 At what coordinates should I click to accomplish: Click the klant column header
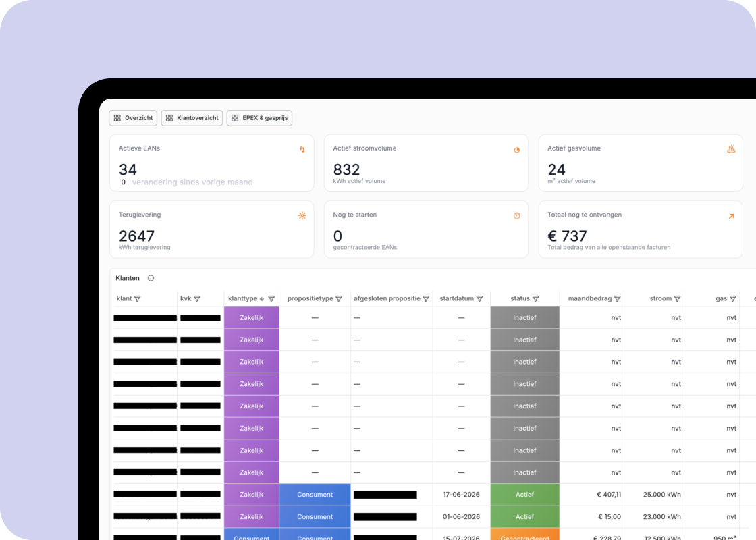[124, 299]
